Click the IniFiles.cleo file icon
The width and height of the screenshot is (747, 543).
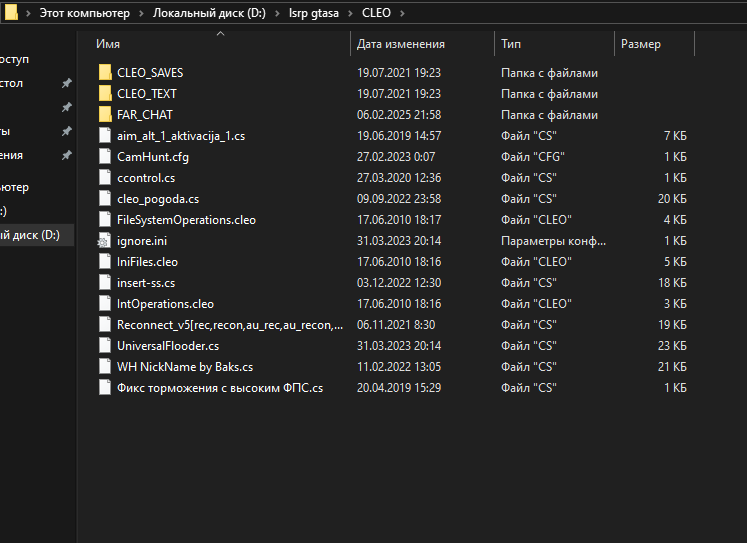[x=106, y=262]
